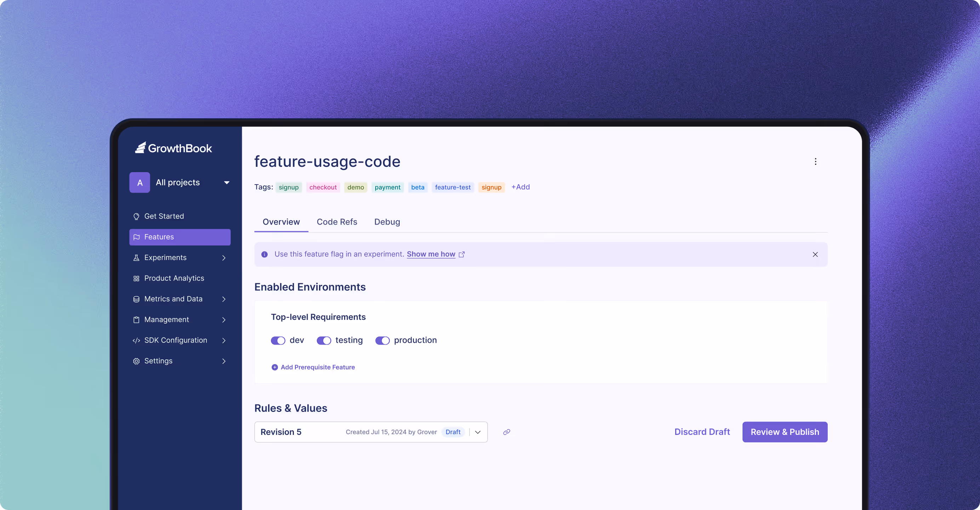980x510 pixels.
Task: Click the green signup tag
Action: 289,187
